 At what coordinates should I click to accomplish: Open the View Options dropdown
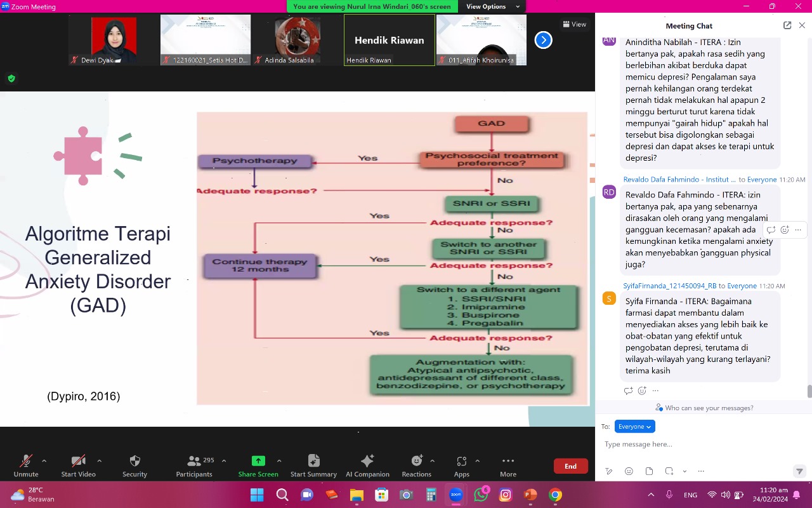tap(493, 6)
